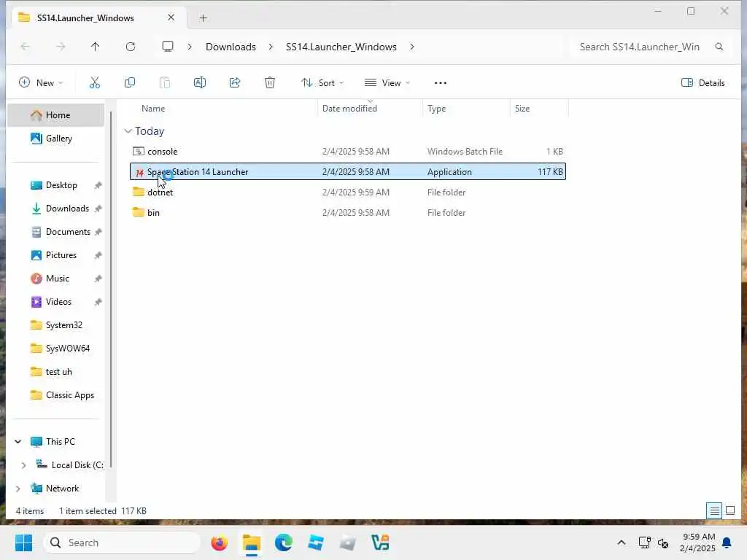Select the bin folder
The image size is (747, 560).
point(348,213)
